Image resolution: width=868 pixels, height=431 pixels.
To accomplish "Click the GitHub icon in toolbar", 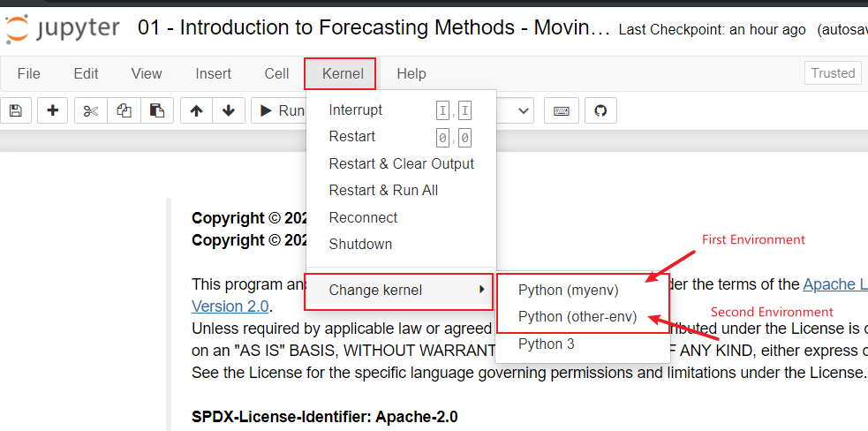I will 600,110.
